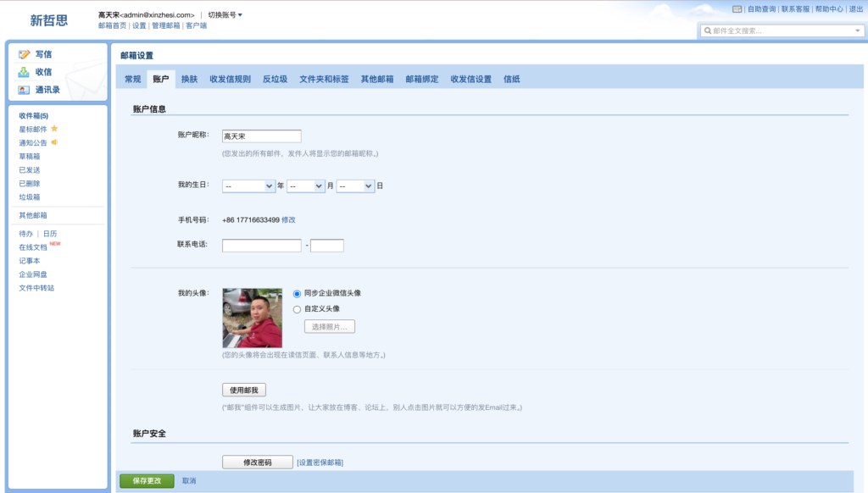Open the birthday year dropdown
The height and width of the screenshot is (493, 868).
[x=248, y=186]
